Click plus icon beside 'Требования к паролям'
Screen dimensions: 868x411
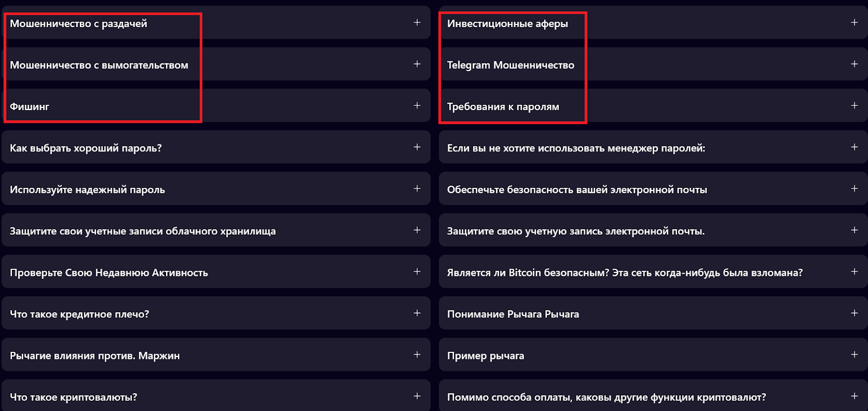pyautogui.click(x=854, y=106)
